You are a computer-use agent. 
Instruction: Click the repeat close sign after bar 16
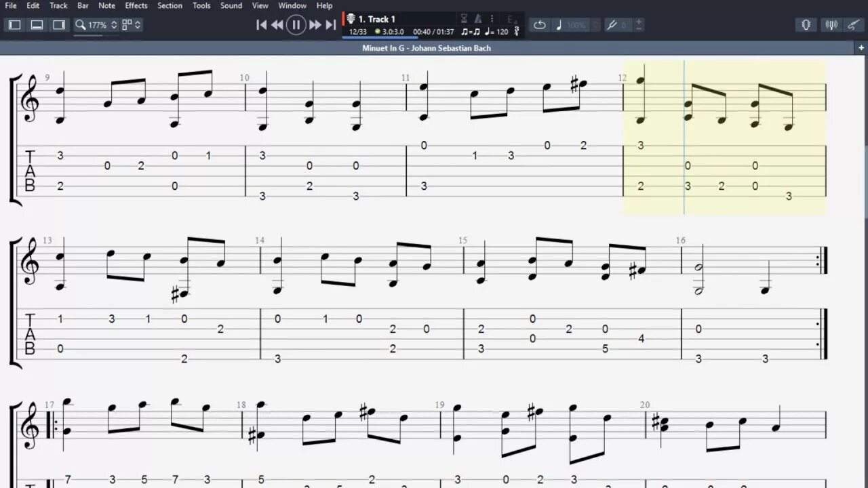coord(823,262)
